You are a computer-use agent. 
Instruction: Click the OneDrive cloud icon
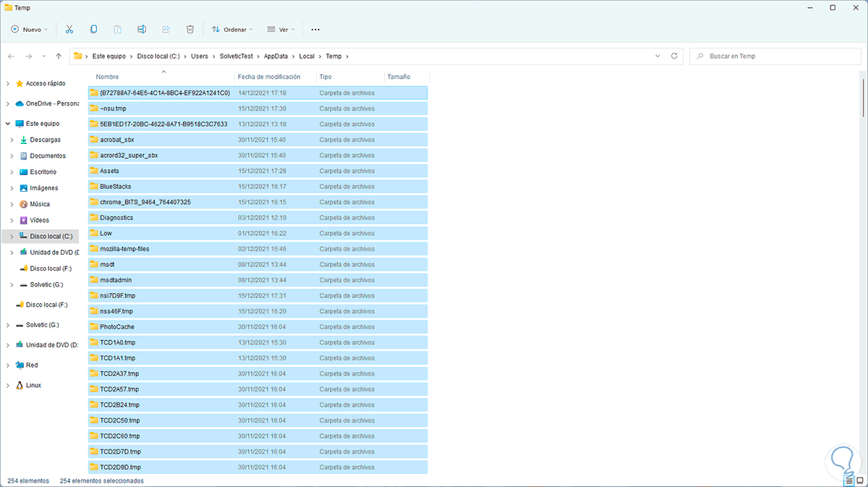(20, 103)
